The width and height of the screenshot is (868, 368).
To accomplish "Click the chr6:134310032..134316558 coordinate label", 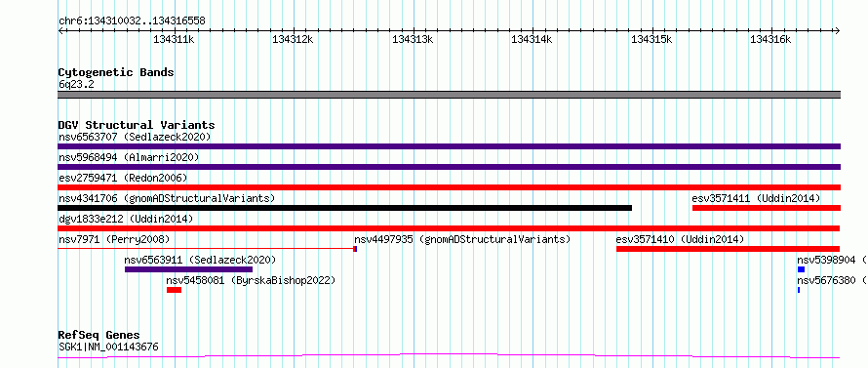I will (132, 21).
